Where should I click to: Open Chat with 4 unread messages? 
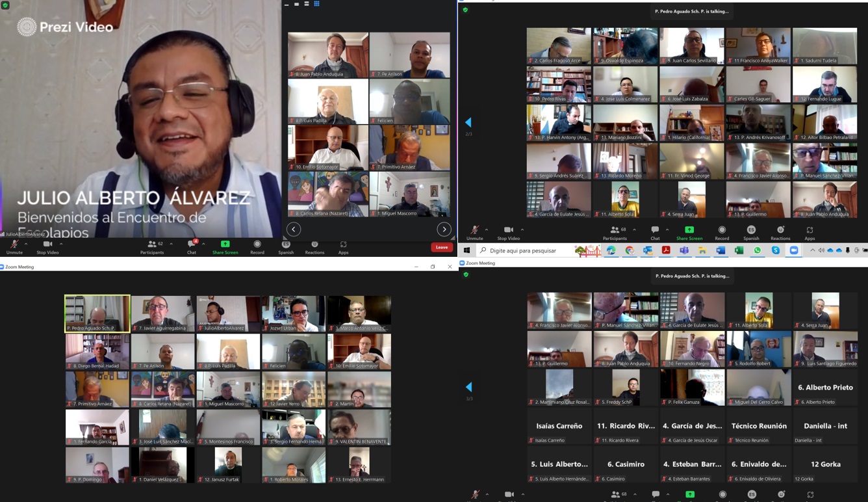[192, 247]
